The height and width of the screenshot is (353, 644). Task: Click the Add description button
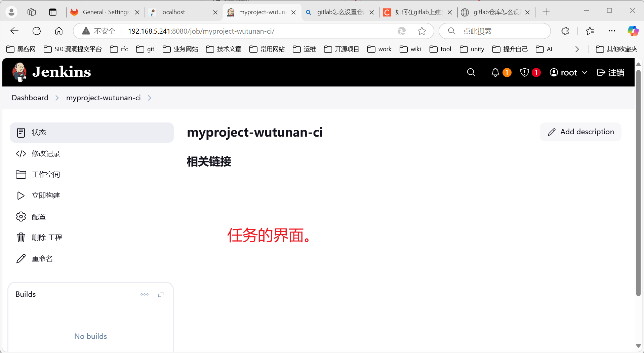(580, 132)
